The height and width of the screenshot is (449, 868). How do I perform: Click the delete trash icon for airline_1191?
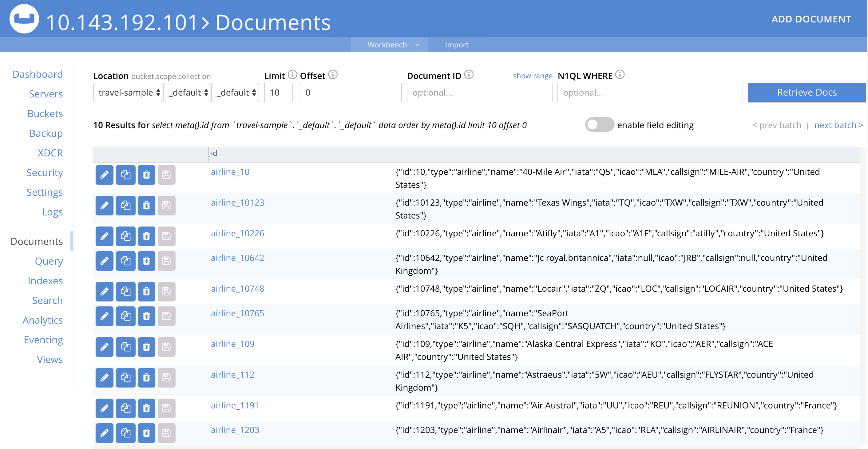click(145, 407)
